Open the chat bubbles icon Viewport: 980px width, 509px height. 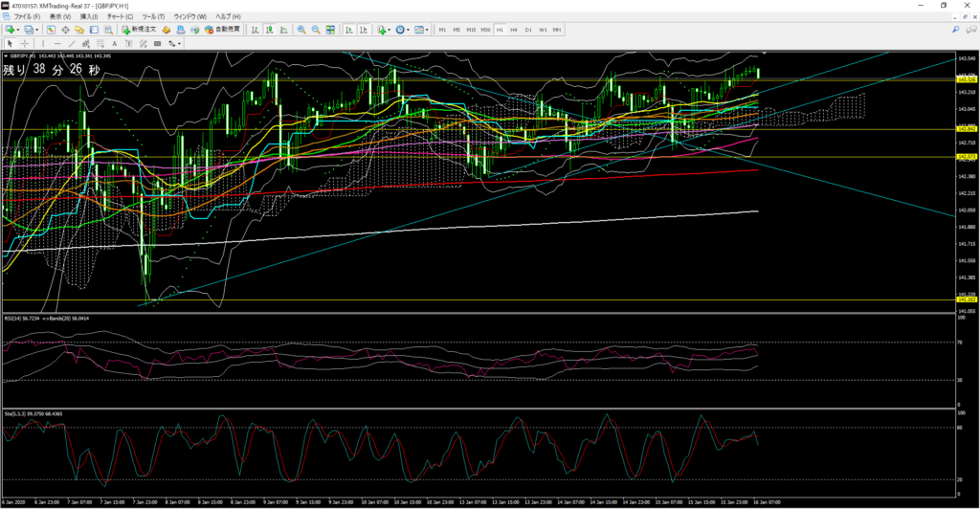[x=971, y=30]
